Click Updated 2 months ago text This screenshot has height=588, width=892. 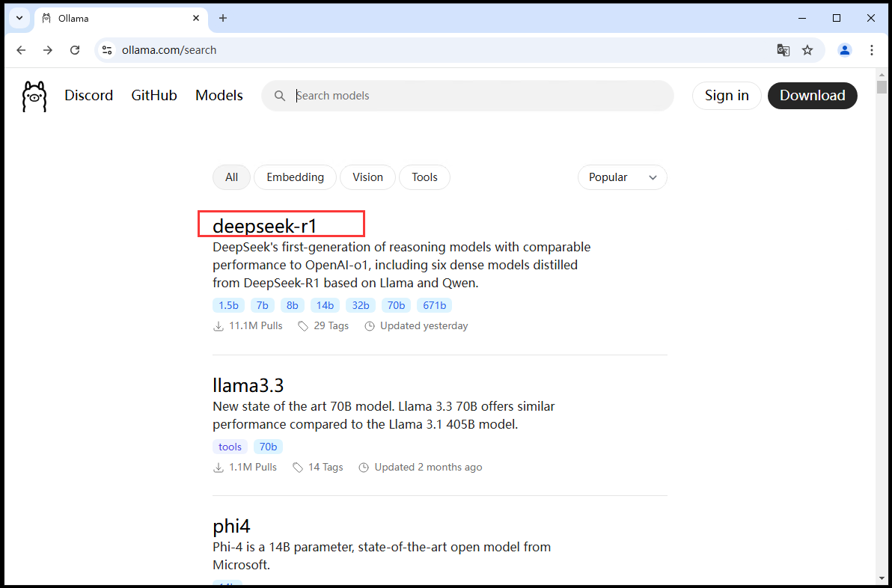428,468
